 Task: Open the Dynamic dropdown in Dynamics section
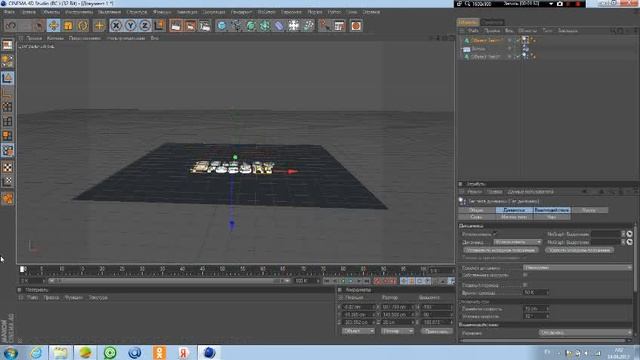click(518, 242)
